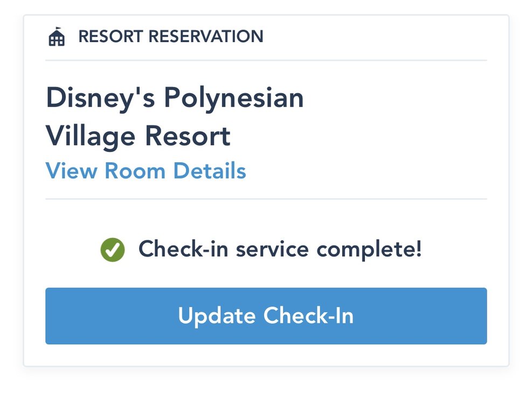
Task: Click the "Check-in service" text beside the checkmark
Action: [224, 250]
